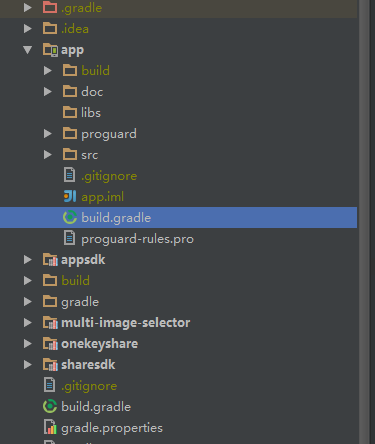
Task: Select the gradle folder name
Action: coord(80,302)
